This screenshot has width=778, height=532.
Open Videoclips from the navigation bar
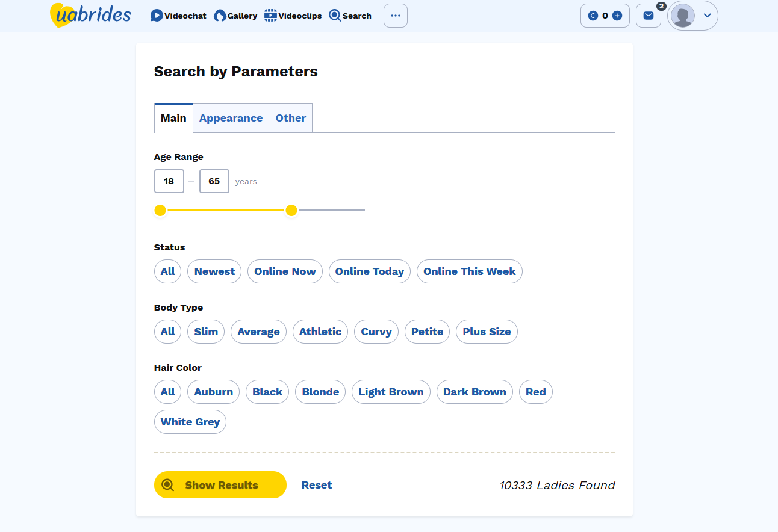(x=269, y=16)
